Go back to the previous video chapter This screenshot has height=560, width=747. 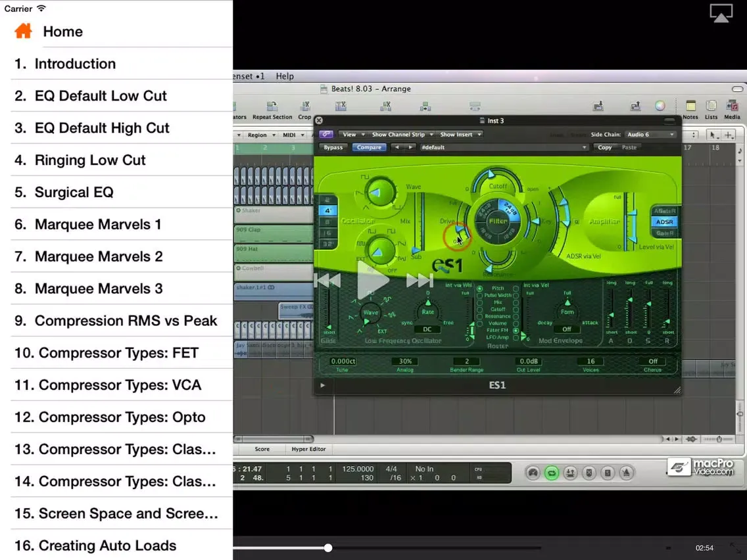click(327, 281)
